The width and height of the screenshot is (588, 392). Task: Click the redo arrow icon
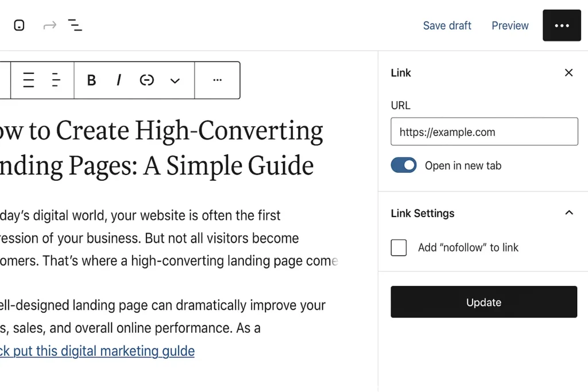click(50, 25)
